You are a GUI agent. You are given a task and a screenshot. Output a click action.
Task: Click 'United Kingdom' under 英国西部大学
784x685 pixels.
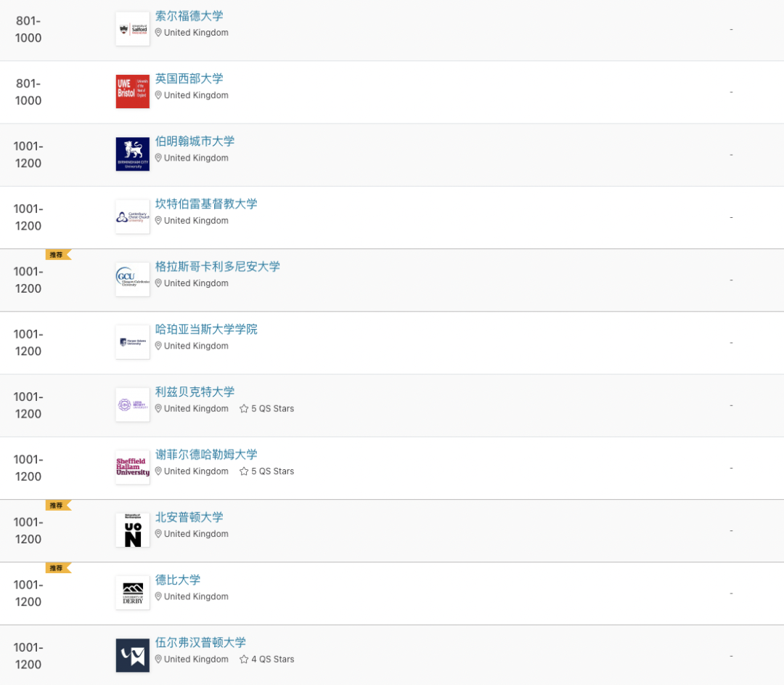click(196, 95)
